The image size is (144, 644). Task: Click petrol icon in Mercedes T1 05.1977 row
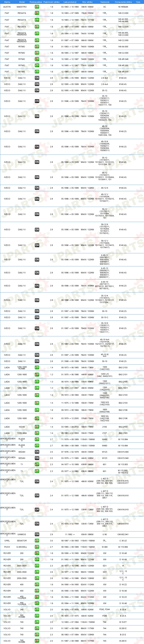(37, 471)
